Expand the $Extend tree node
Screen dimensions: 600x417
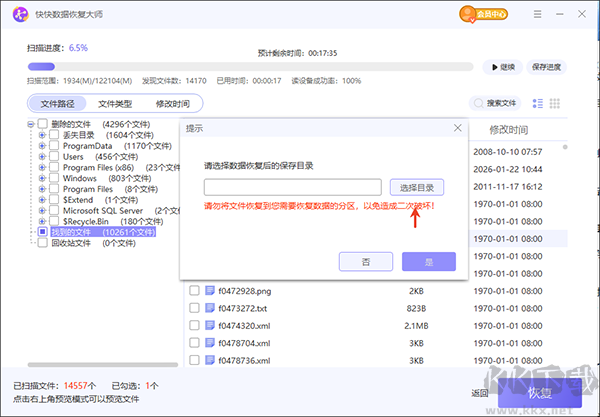pyautogui.click(x=42, y=200)
